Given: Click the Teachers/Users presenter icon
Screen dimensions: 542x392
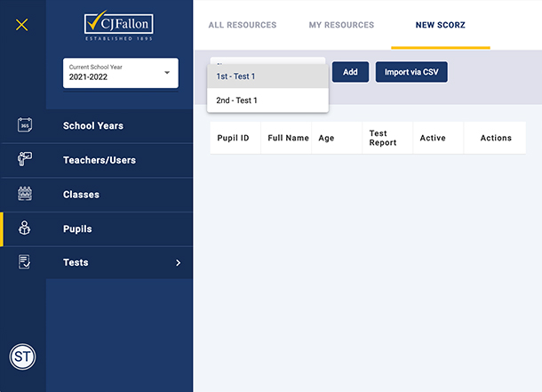Looking at the screenshot, I should (25, 159).
